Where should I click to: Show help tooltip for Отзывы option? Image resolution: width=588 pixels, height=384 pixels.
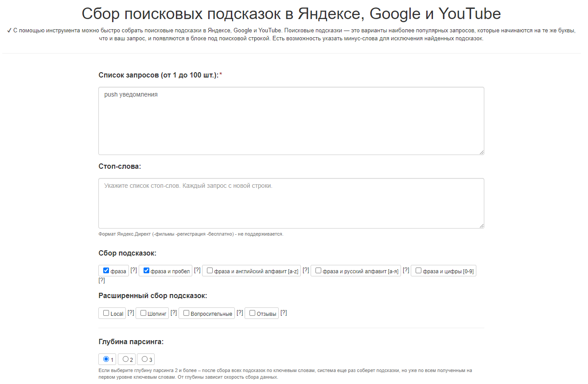tap(284, 313)
